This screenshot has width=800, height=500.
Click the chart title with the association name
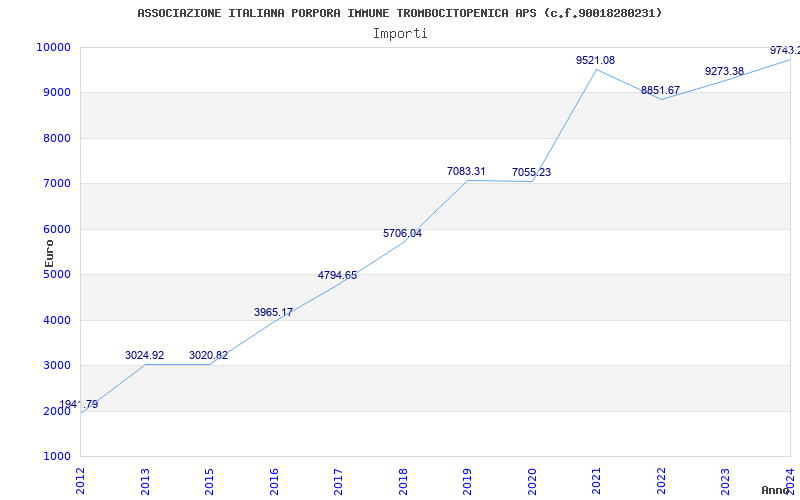(399, 13)
